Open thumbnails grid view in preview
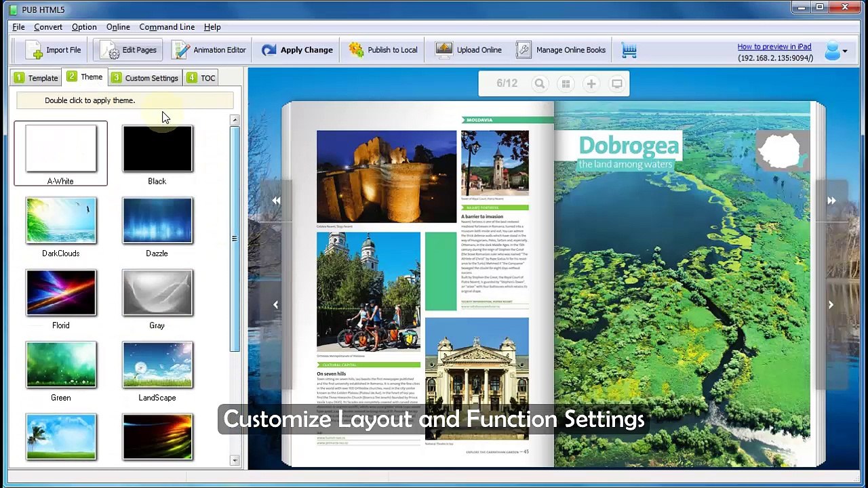This screenshot has height=488, width=868. point(566,84)
